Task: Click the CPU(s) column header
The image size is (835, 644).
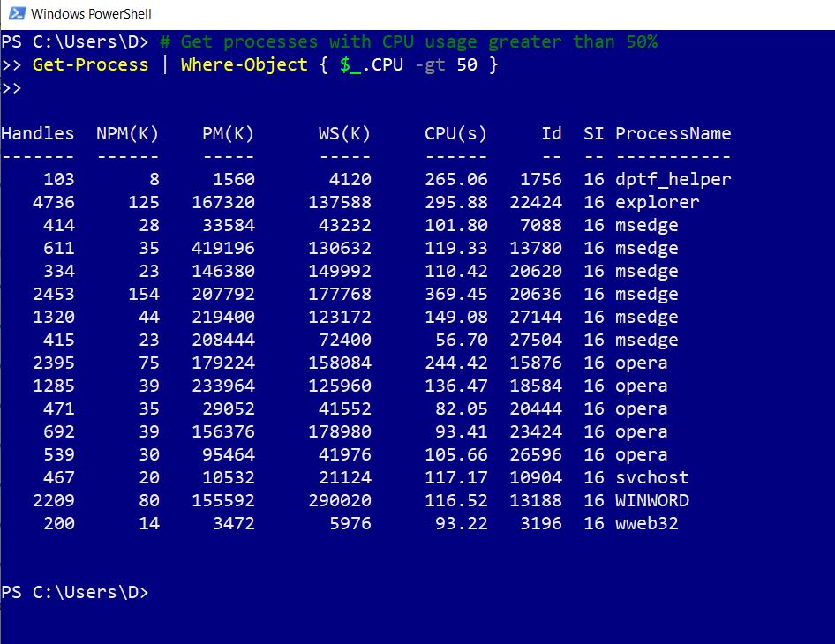Action: tap(455, 134)
